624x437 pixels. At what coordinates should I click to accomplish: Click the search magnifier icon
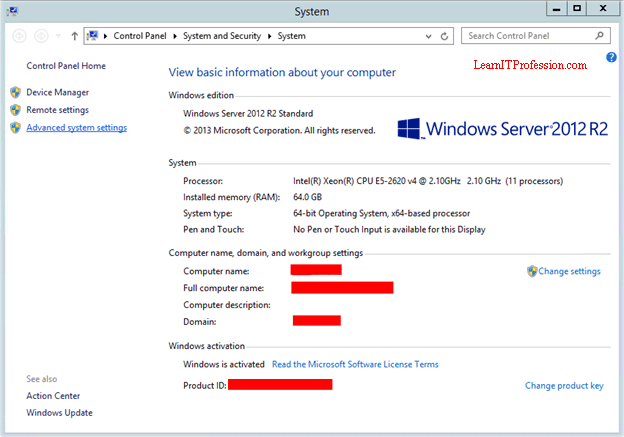[599, 36]
